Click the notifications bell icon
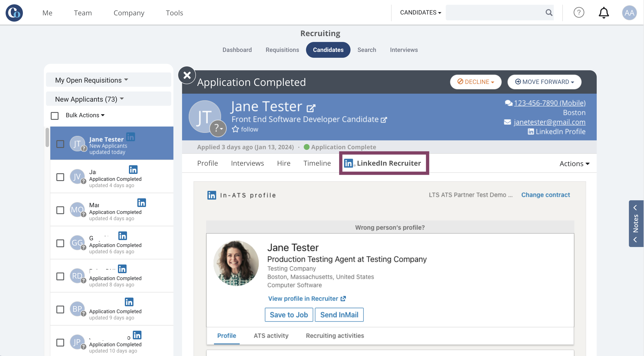 click(x=603, y=13)
